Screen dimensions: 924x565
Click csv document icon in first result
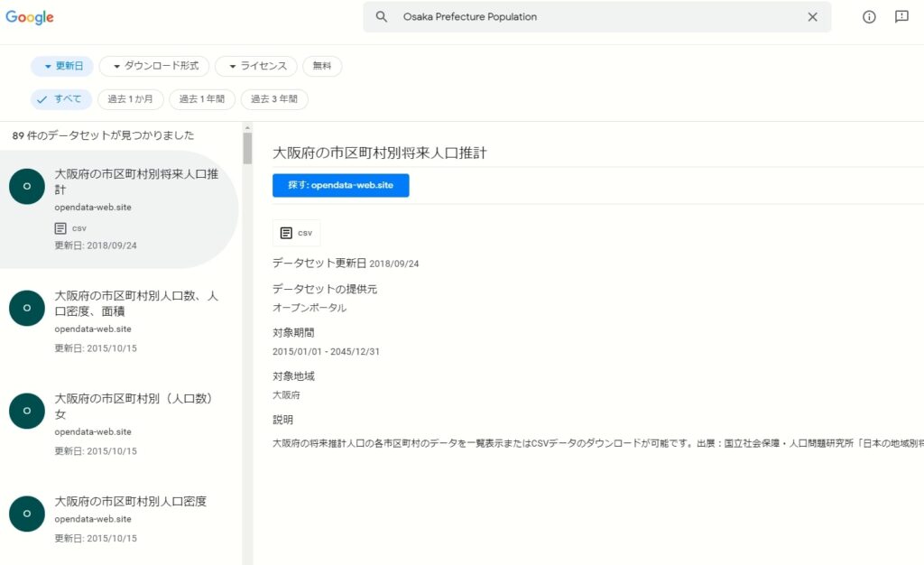pyautogui.click(x=60, y=228)
